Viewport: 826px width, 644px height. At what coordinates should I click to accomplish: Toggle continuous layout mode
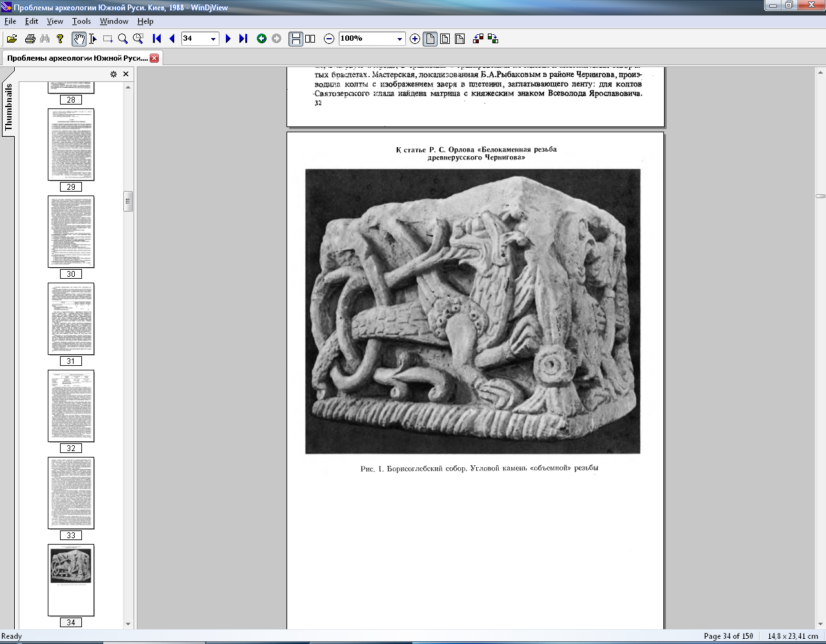coord(296,39)
